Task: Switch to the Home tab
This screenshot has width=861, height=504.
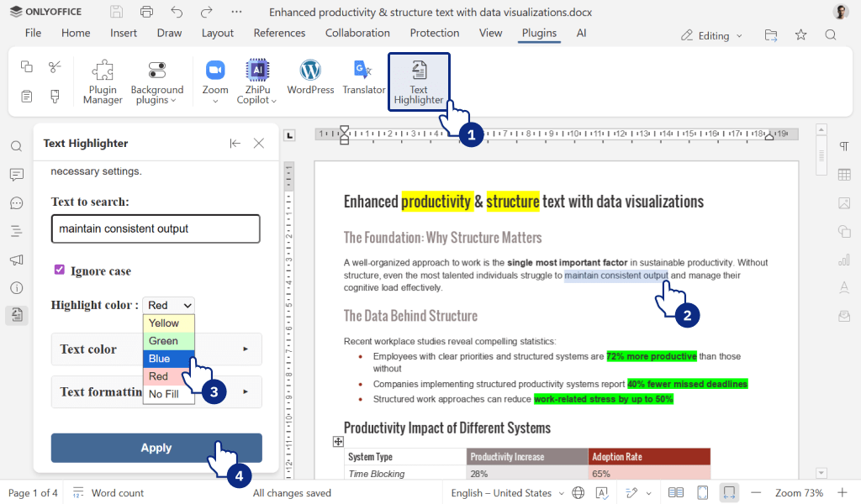Action: 76,33
